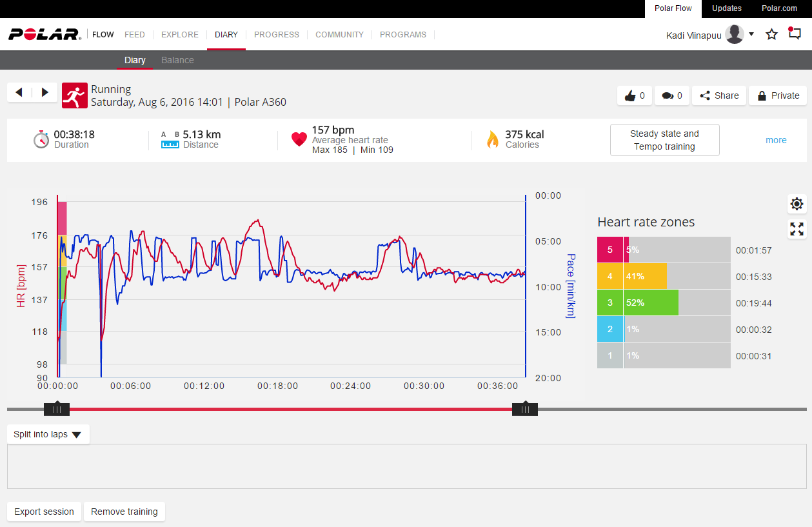Click the red Running sport icon
This screenshot has height=527, width=812.
pyautogui.click(x=74, y=95)
